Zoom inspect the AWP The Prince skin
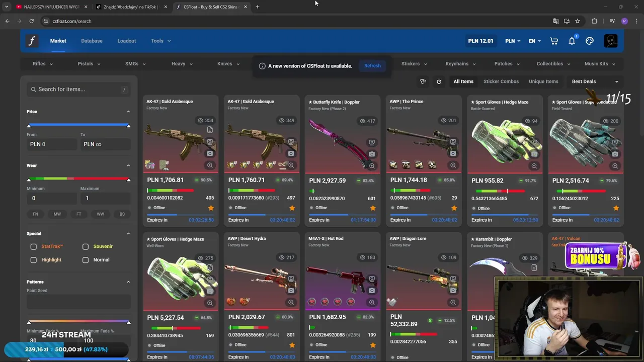The image size is (644, 362). [x=453, y=165]
